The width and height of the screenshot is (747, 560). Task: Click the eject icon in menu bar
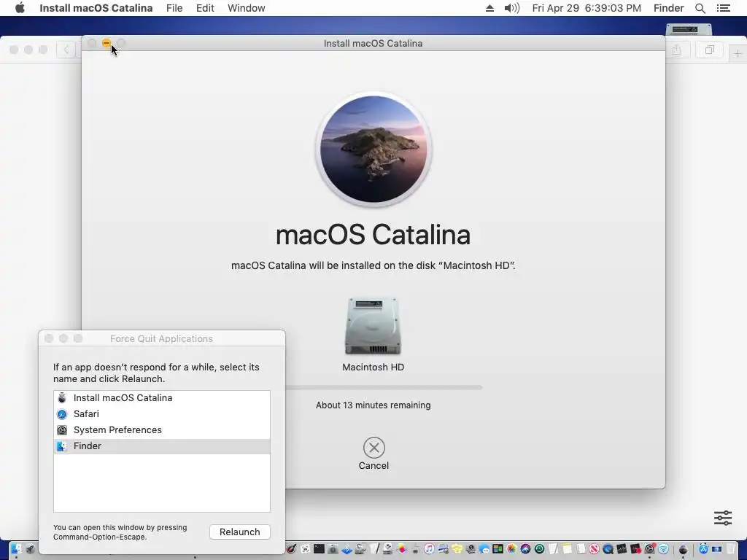pos(489,8)
